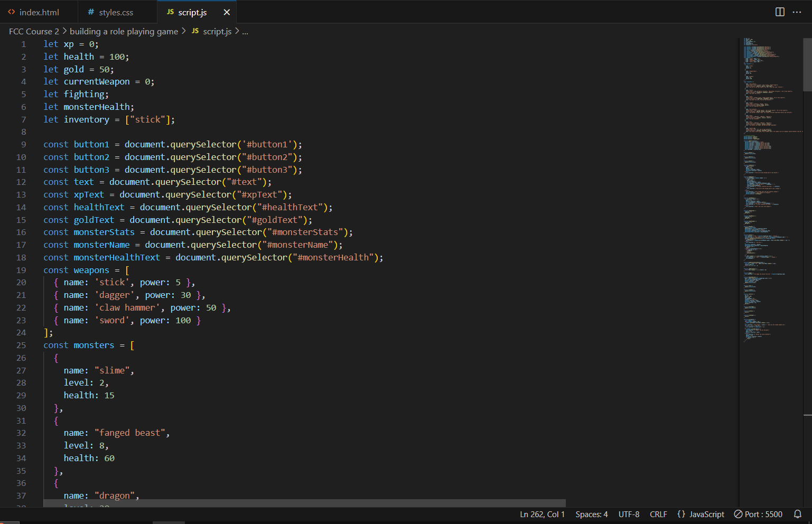Change file encoding via UTF-8
Screen dimensions: 812x524
click(629, 514)
